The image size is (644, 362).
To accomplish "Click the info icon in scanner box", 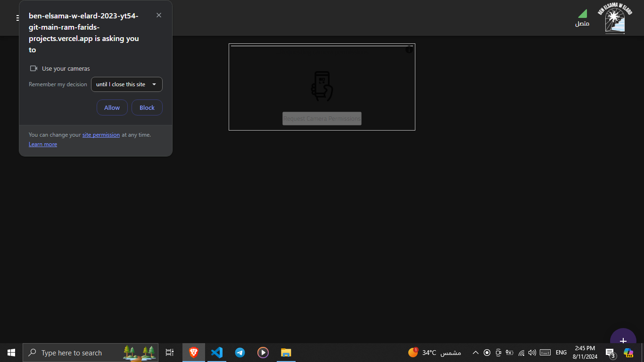I will click(409, 49).
